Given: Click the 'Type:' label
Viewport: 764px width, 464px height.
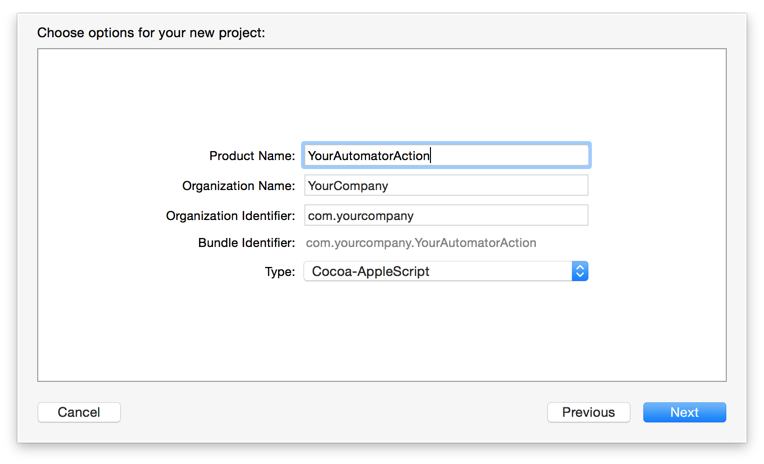Looking at the screenshot, I should (x=280, y=272).
